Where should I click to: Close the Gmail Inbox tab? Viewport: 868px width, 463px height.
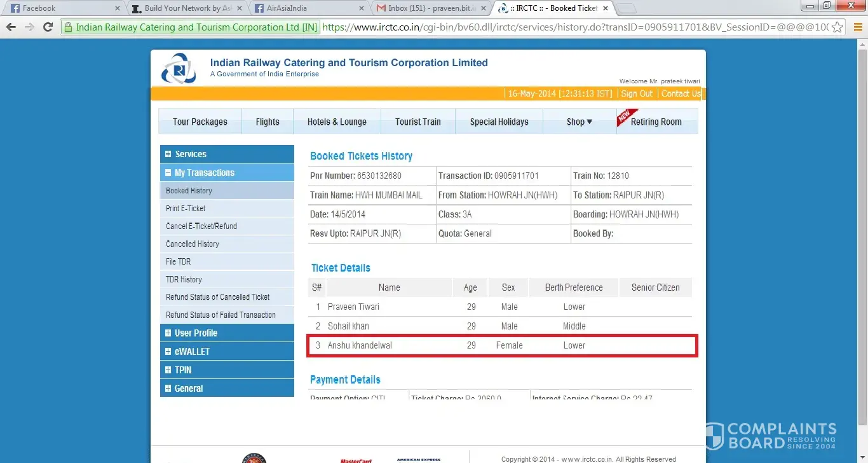tap(483, 8)
